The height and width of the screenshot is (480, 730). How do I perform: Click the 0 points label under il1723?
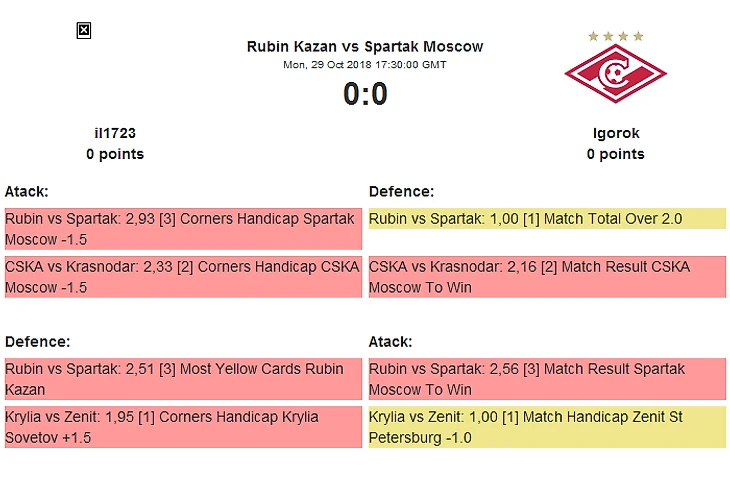114,154
